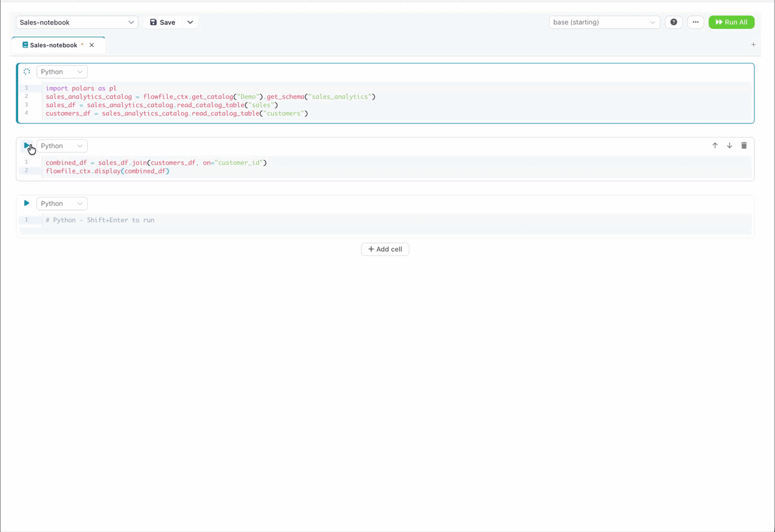775x532 pixels.
Task: Change language dropdown of first cell
Action: coord(62,72)
